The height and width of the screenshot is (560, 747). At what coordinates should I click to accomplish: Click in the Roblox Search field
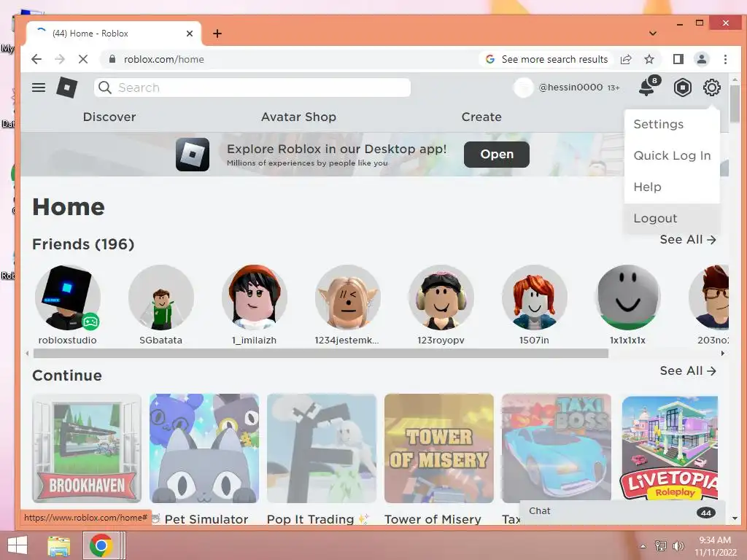click(x=252, y=87)
